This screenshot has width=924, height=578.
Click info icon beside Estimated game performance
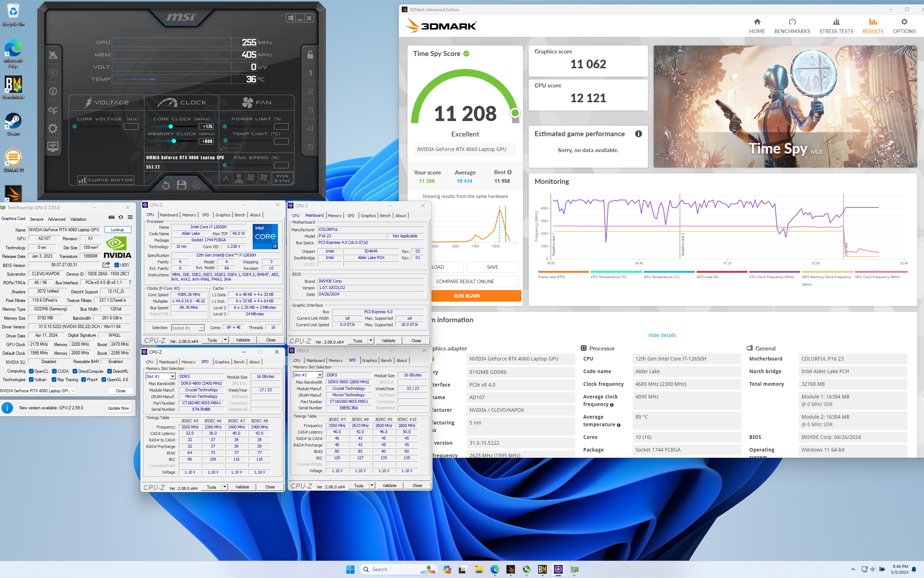pyautogui.click(x=638, y=134)
